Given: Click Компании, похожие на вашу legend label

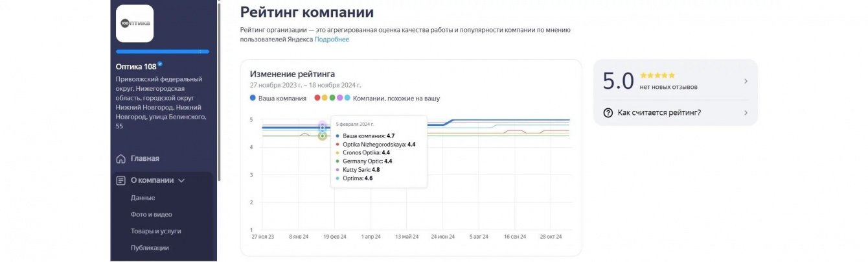Looking at the screenshot, I should tap(396, 98).
